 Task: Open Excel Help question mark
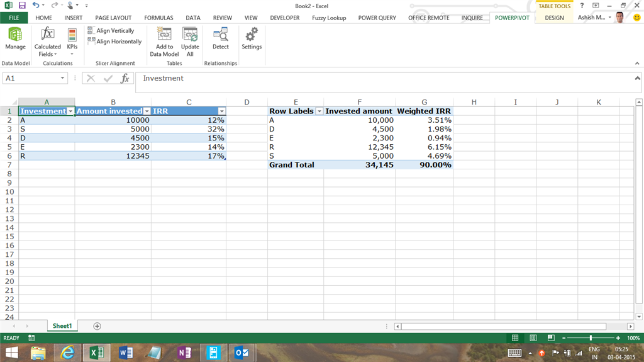point(582,5)
